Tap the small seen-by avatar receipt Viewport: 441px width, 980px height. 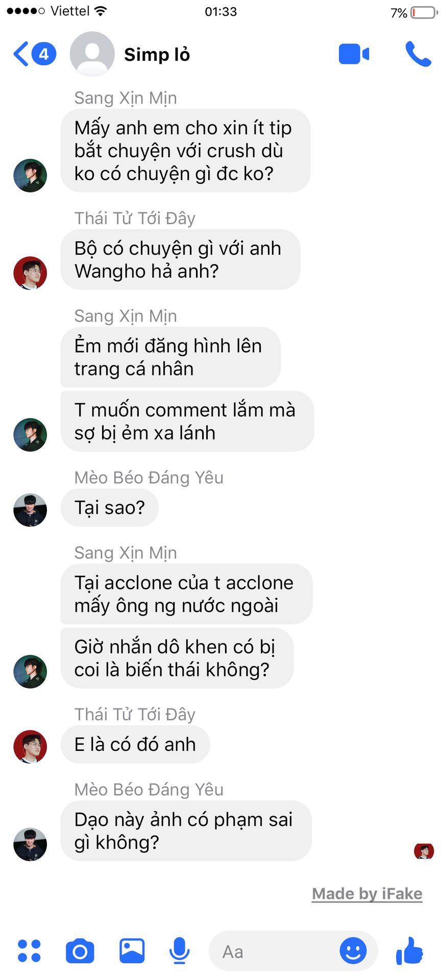click(x=424, y=851)
